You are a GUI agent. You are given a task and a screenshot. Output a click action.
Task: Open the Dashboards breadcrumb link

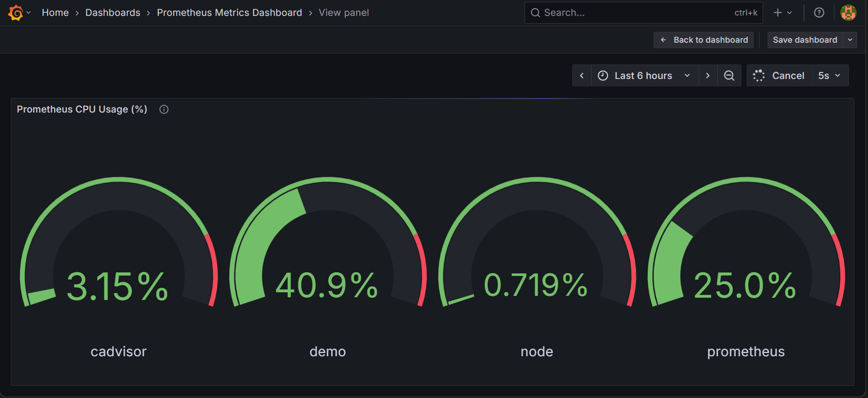(x=113, y=13)
